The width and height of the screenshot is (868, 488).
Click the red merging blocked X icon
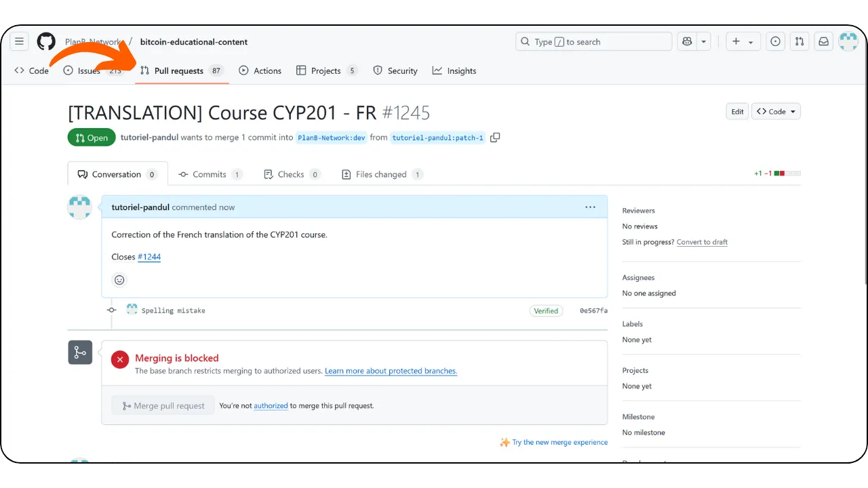click(x=120, y=360)
